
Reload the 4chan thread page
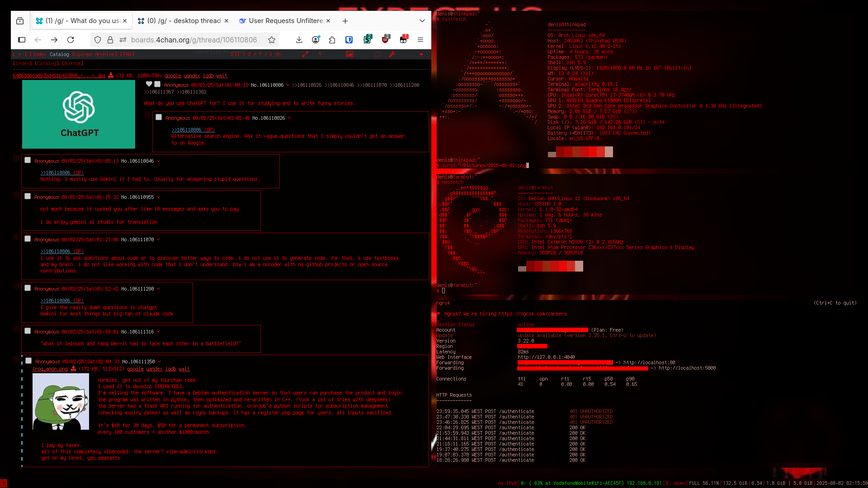click(x=71, y=40)
